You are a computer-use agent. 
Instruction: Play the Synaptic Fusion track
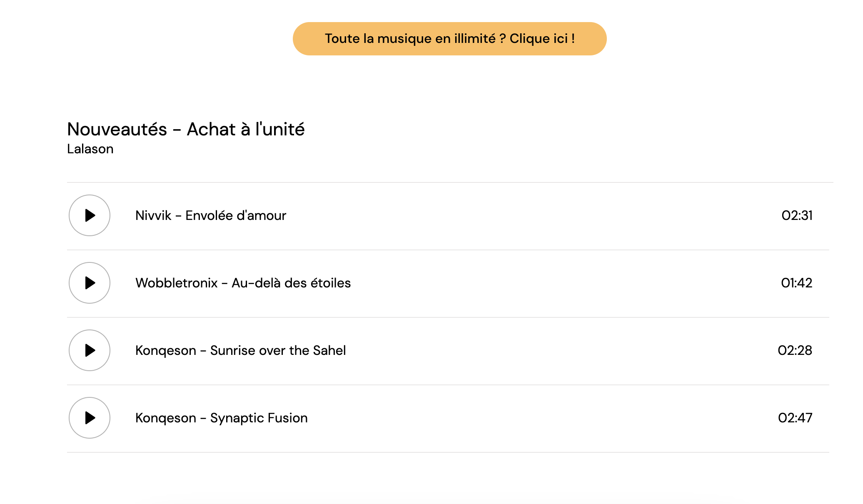pyautogui.click(x=90, y=418)
